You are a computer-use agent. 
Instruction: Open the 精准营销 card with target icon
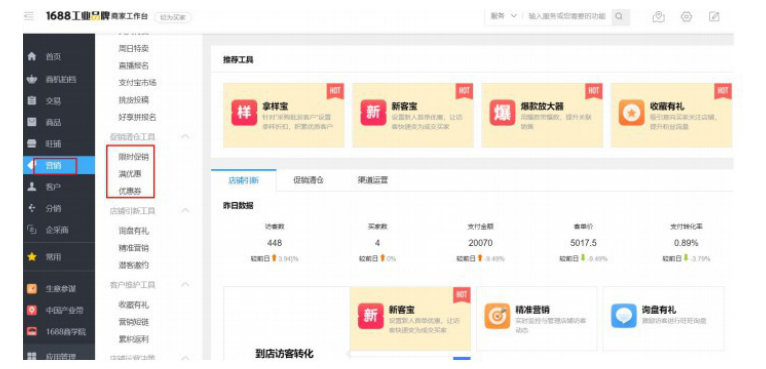click(x=537, y=319)
